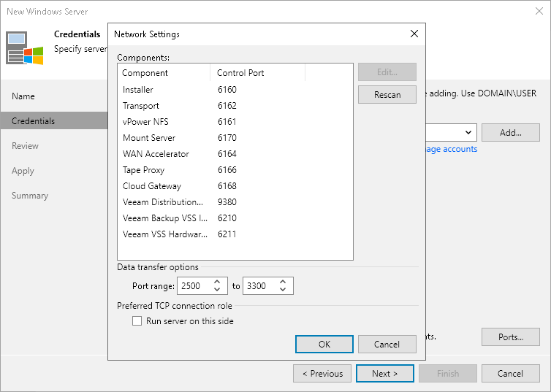Increase the start port value 2500 with the up arrow
Viewport: 551px width, 392px height.
pos(217,282)
